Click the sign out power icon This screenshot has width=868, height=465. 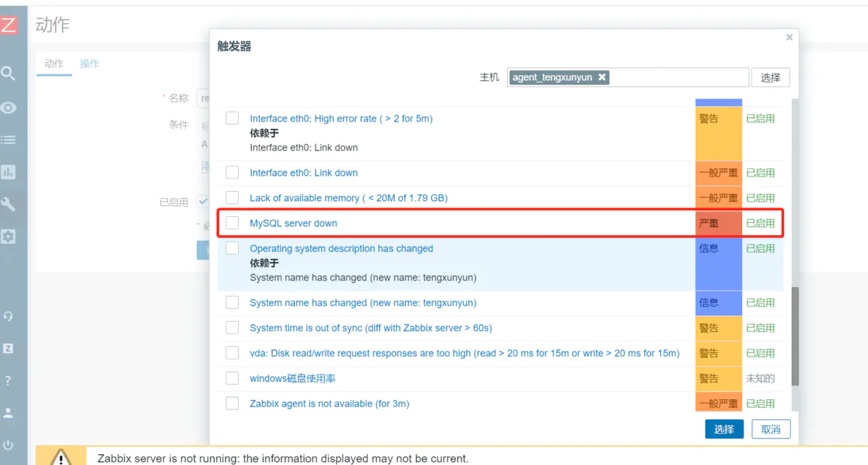8,445
